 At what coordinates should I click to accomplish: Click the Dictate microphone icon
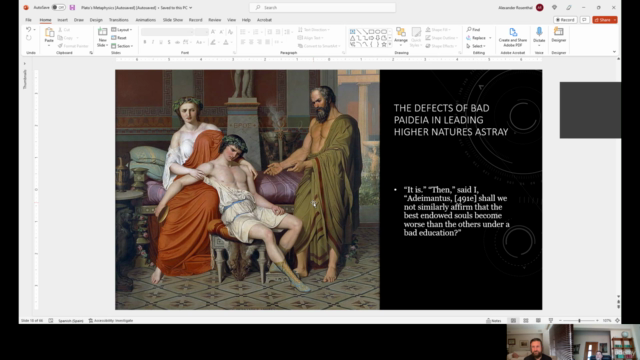click(x=539, y=32)
